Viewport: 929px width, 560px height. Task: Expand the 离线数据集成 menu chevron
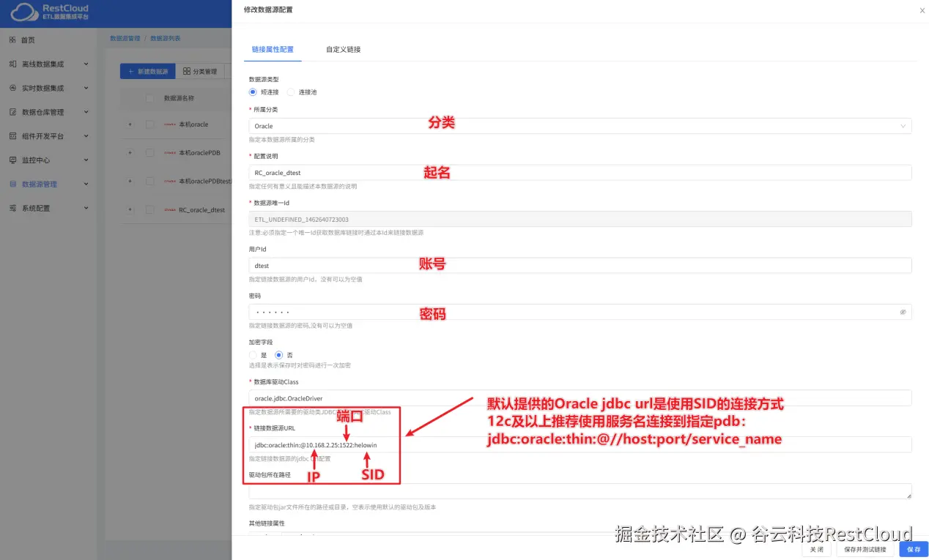coord(86,64)
